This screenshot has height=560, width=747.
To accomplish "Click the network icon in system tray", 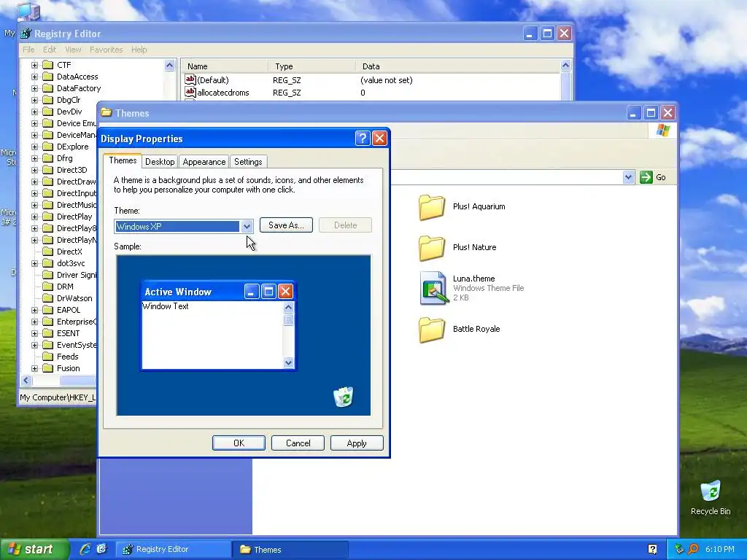I will pos(679,549).
